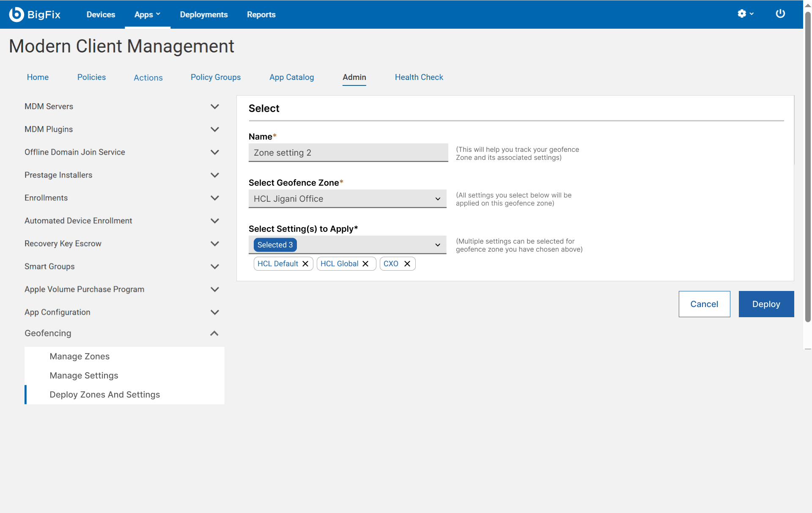812x513 pixels.
Task: Click the Deploy button
Action: click(x=766, y=304)
